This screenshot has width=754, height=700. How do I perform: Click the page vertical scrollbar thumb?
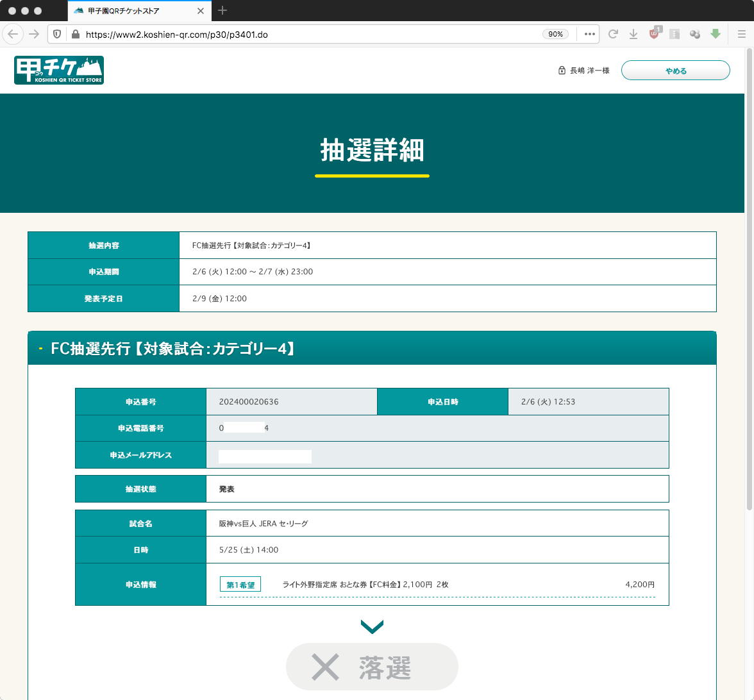click(x=749, y=279)
